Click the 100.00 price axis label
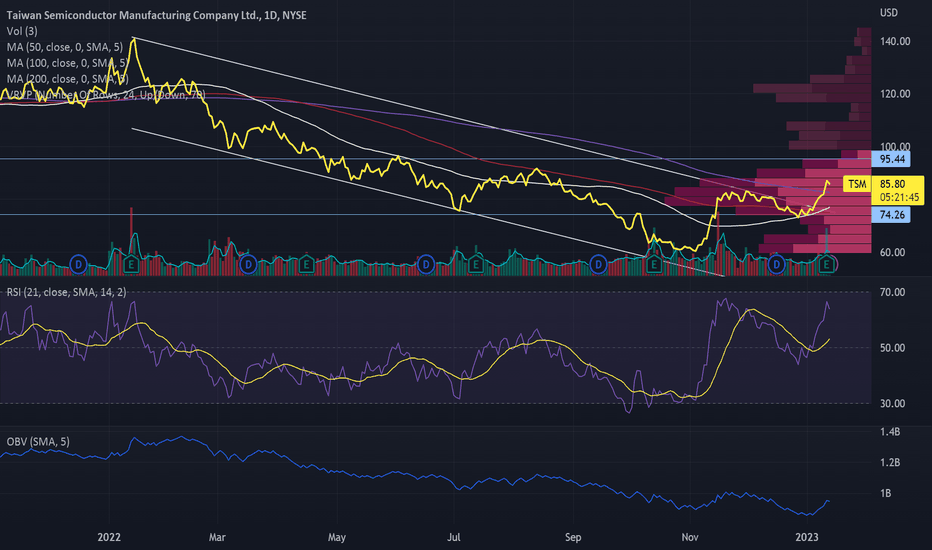The width and height of the screenshot is (932, 550). 895,146
